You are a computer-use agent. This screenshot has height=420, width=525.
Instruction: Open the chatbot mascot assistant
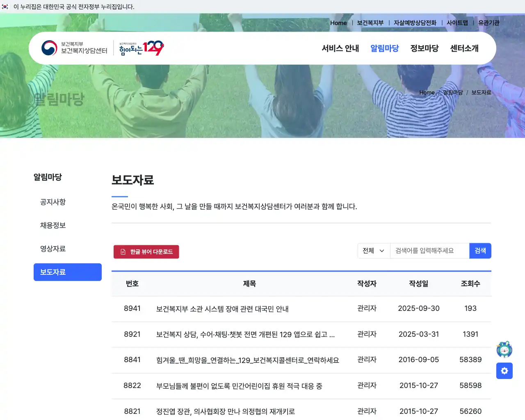(x=504, y=349)
